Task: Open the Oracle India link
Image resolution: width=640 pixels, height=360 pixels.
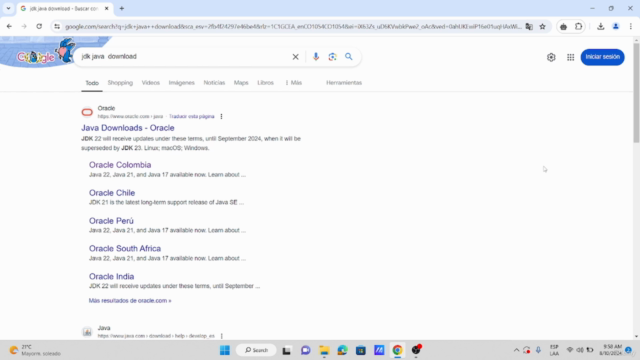Action: 111,276
